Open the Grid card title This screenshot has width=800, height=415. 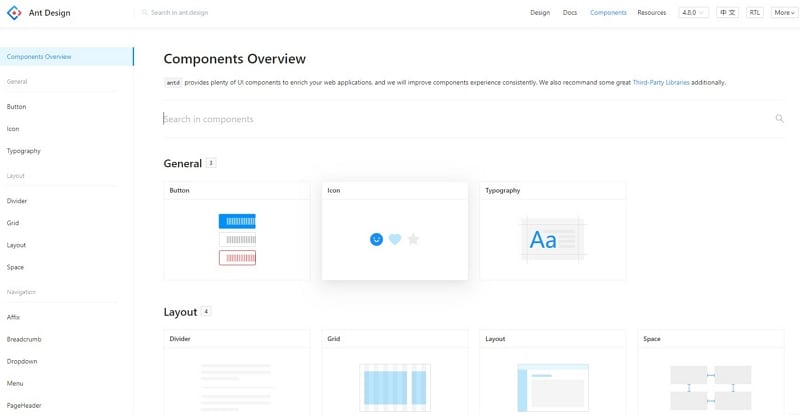(x=334, y=339)
